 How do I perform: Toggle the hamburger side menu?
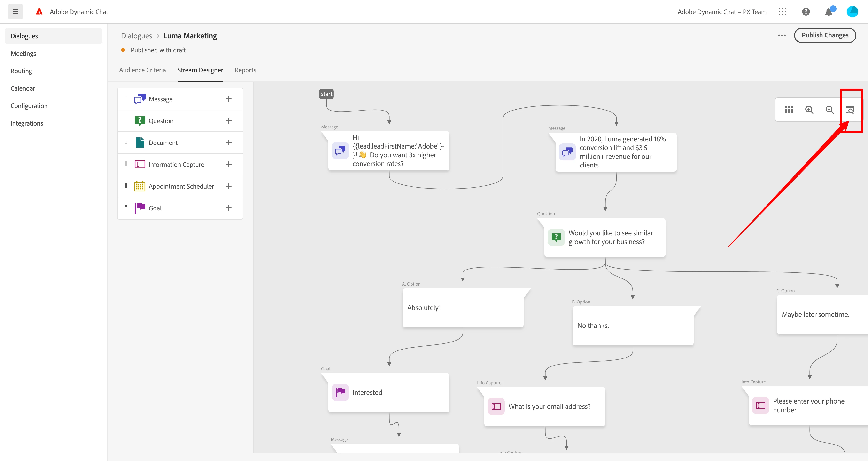tap(15, 11)
